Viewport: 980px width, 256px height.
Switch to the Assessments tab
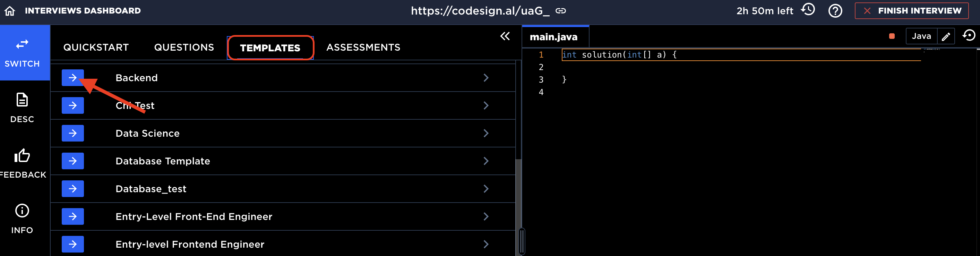363,47
